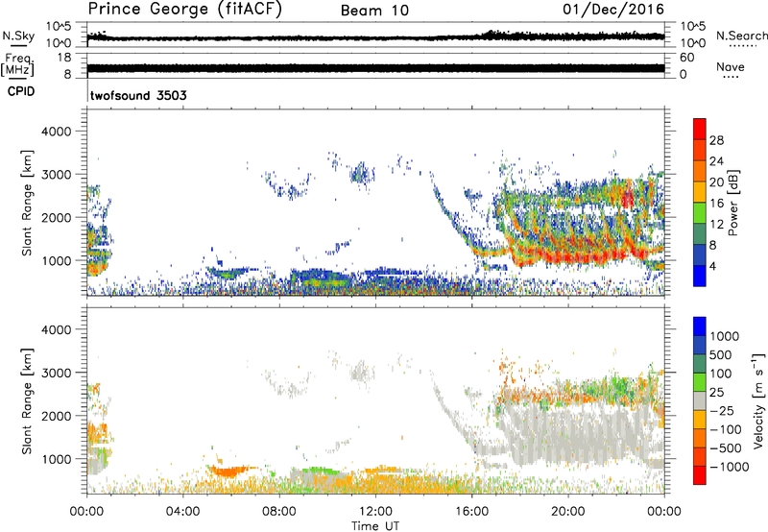The image size is (768, 532).
Task: Select the 'Beam 10' label
Action: tap(374, 11)
